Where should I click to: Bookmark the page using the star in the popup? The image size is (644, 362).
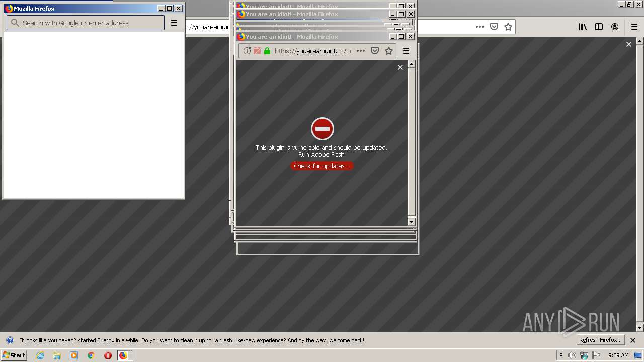[389, 51]
